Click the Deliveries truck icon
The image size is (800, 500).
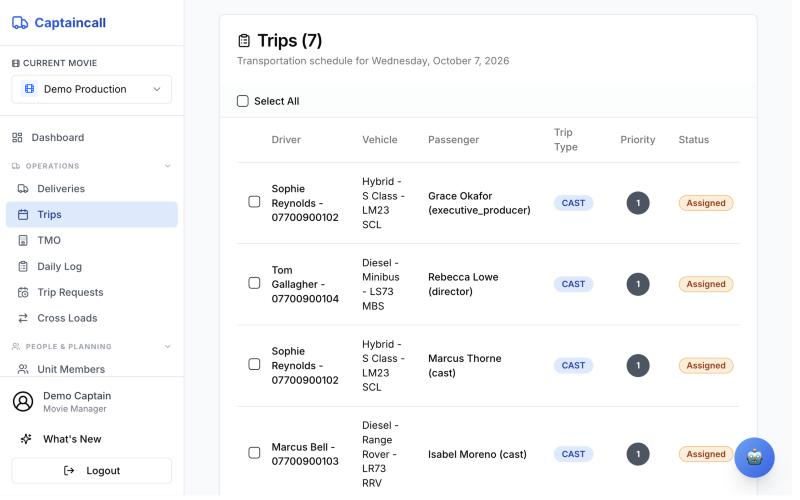pyautogui.click(x=23, y=189)
